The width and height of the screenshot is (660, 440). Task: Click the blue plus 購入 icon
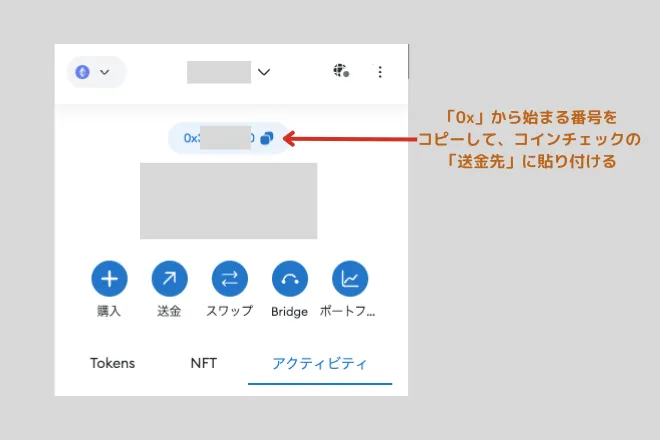(x=109, y=279)
